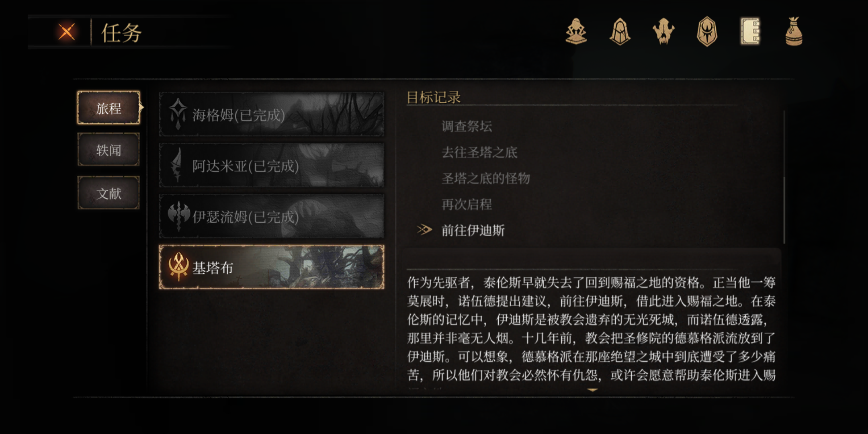Switch to the 文献 tab
Image resolution: width=868 pixels, height=434 pixels.
coord(108,193)
